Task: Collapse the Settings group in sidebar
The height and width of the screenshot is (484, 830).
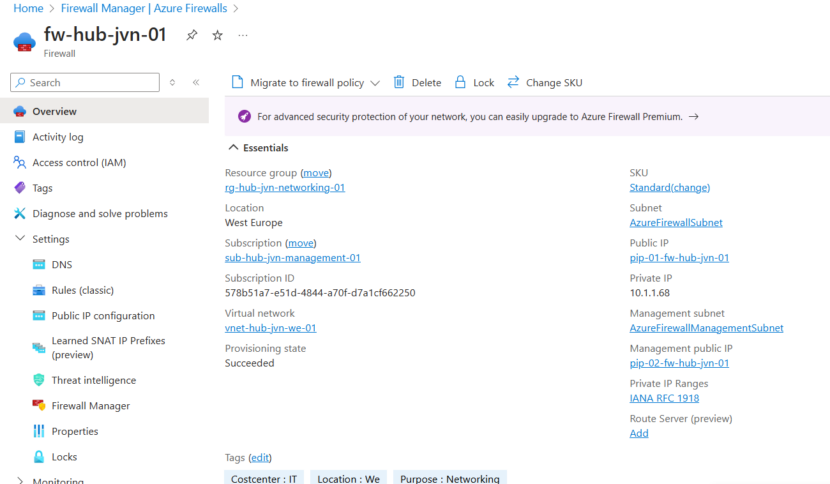Action: pyautogui.click(x=20, y=238)
